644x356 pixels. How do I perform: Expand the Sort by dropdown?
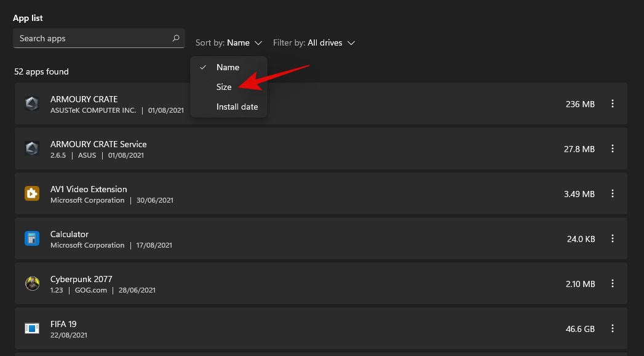[x=229, y=43]
